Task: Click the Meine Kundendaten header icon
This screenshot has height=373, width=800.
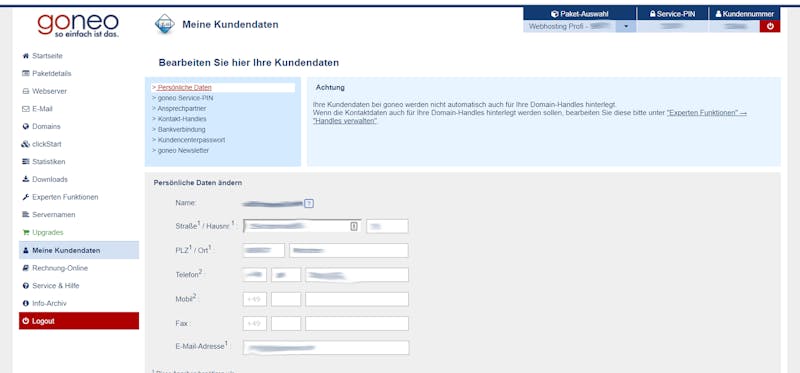Action: click(x=165, y=24)
